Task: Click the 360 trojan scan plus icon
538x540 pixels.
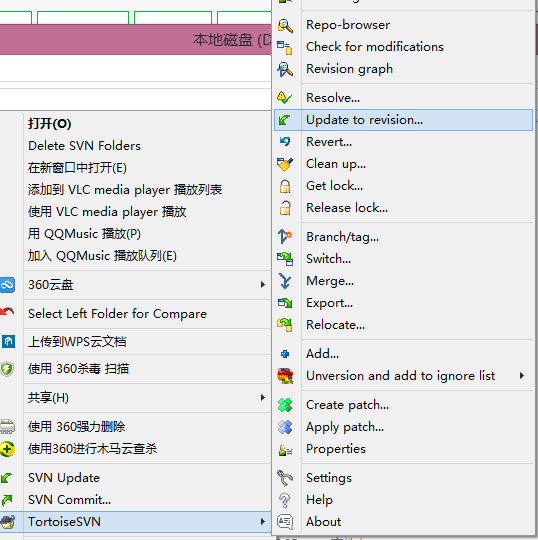Action: pos(7,449)
